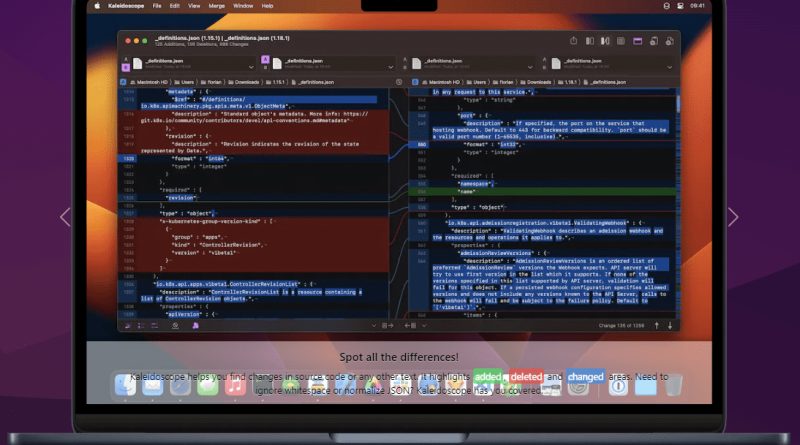This screenshot has height=445, width=800.
Task: Click the 1.18.1 folder in right path bar
Action: (x=568, y=82)
